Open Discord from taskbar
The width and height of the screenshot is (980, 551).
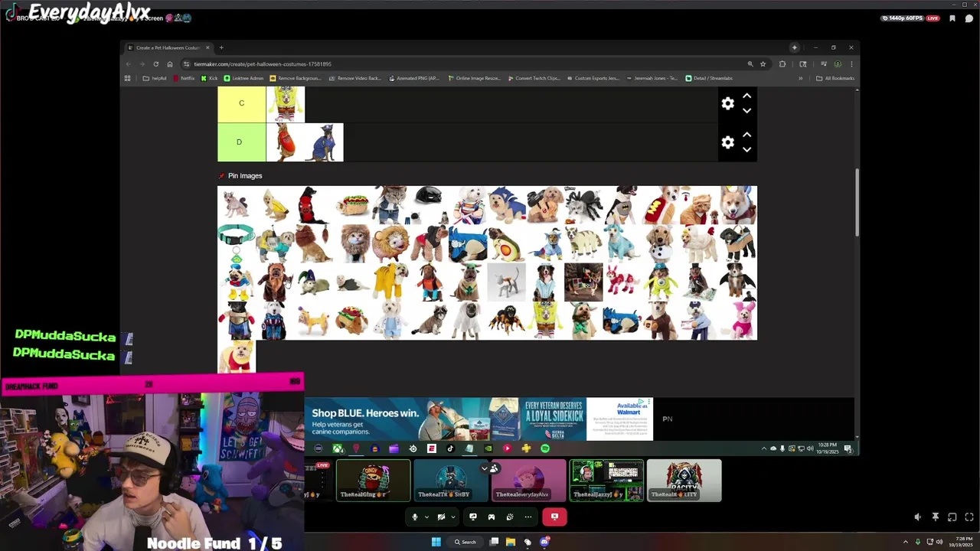pyautogui.click(x=544, y=542)
